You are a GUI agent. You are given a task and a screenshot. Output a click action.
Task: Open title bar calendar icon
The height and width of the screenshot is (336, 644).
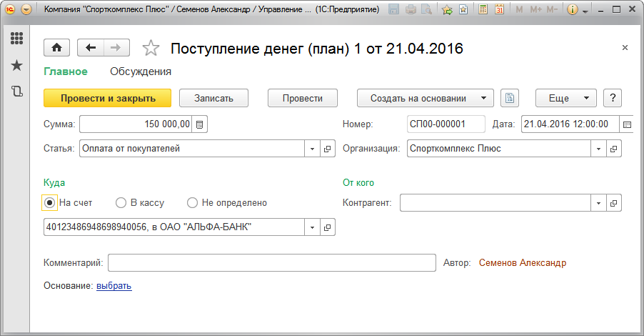coord(500,9)
